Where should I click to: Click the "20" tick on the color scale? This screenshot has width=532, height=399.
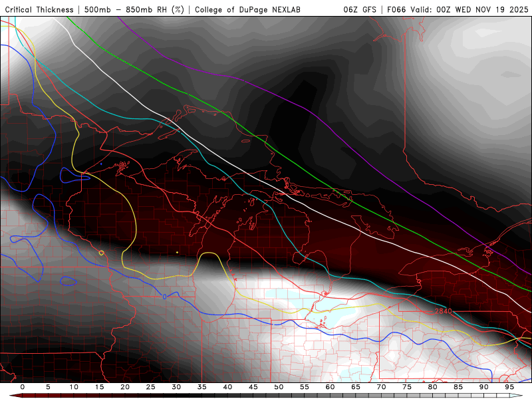tap(125, 387)
